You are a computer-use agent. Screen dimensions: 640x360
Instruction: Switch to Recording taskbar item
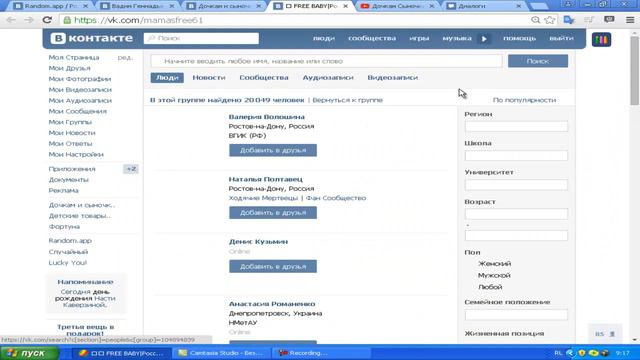click(x=320, y=353)
